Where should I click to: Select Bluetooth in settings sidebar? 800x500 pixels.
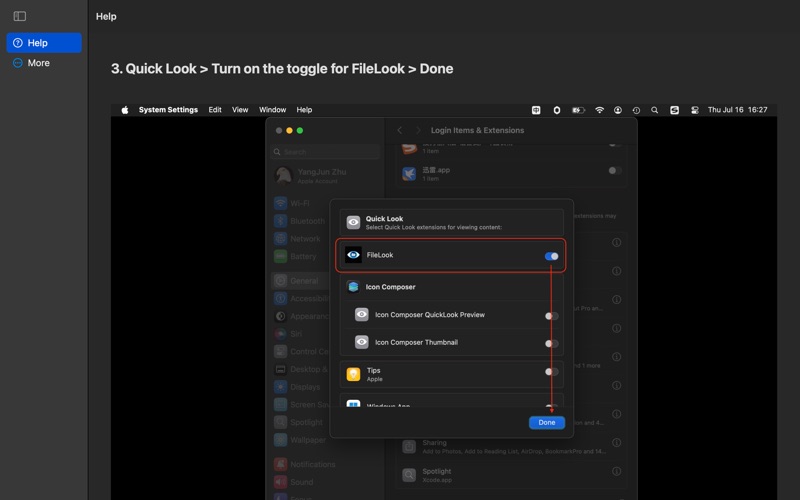click(301, 221)
